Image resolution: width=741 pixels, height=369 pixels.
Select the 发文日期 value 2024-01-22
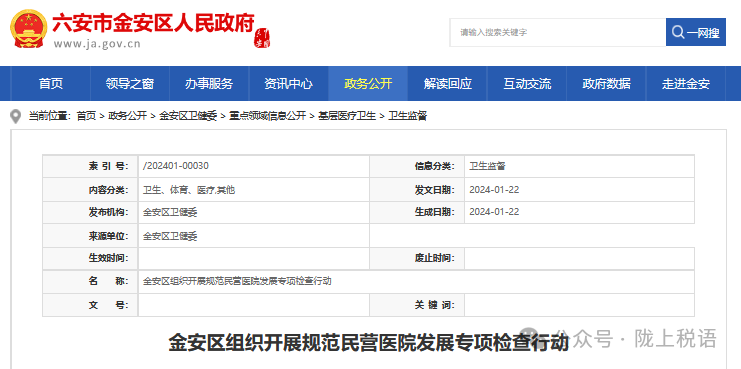click(494, 189)
